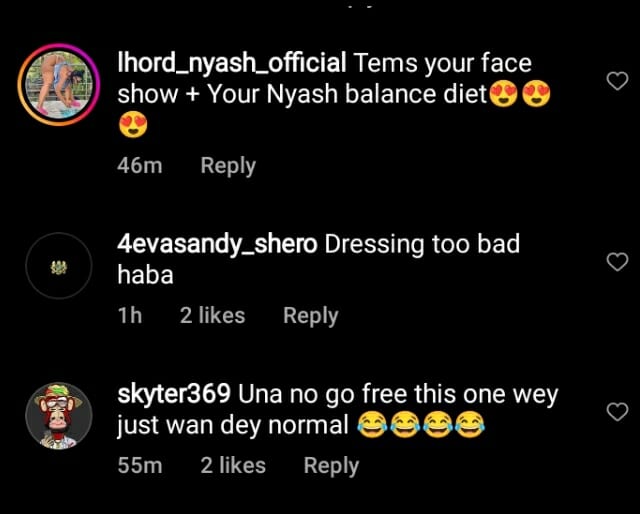The height and width of the screenshot is (514, 640).
Task: Tap 4evasandy_shero's dark avatar
Action: 59,270
